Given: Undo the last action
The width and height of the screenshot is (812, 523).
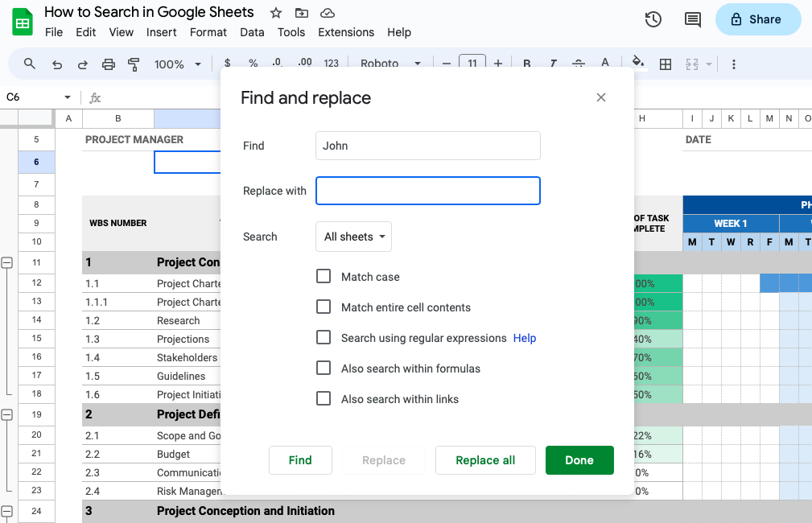Looking at the screenshot, I should [x=57, y=64].
